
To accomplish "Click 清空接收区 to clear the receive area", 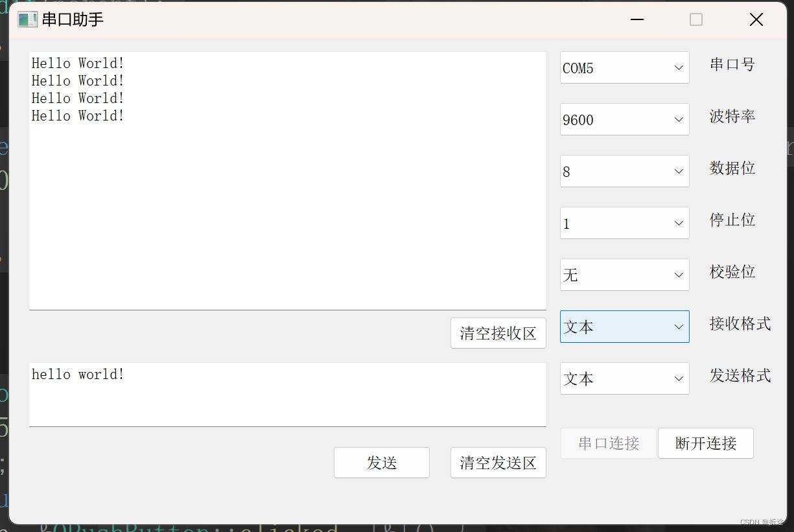I will 498,332.
